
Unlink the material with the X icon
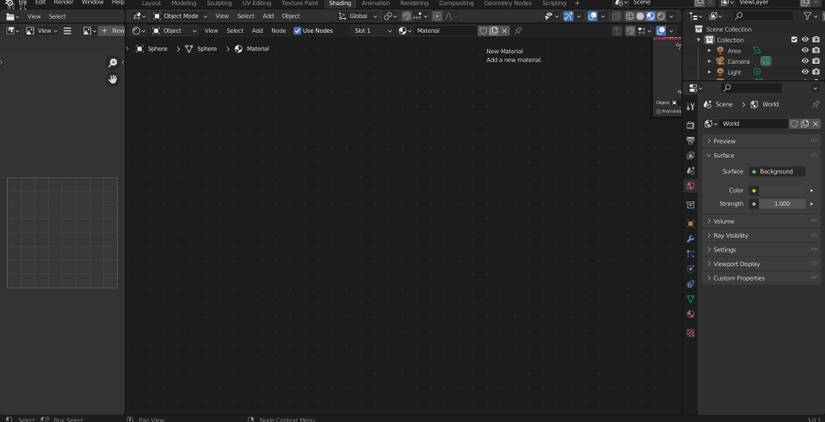click(x=505, y=31)
